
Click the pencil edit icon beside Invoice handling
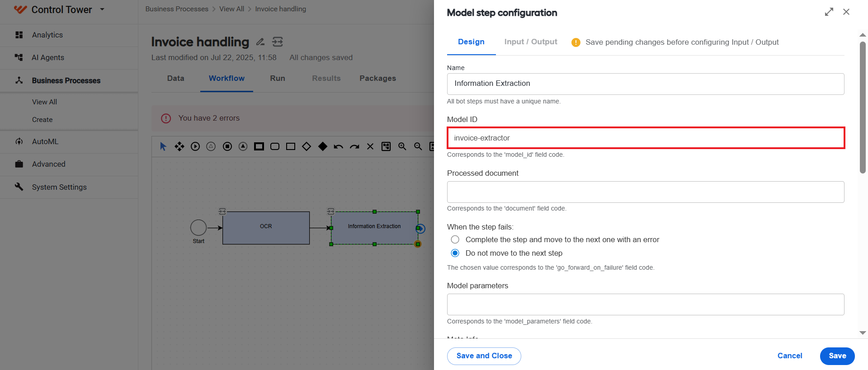pyautogui.click(x=260, y=42)
